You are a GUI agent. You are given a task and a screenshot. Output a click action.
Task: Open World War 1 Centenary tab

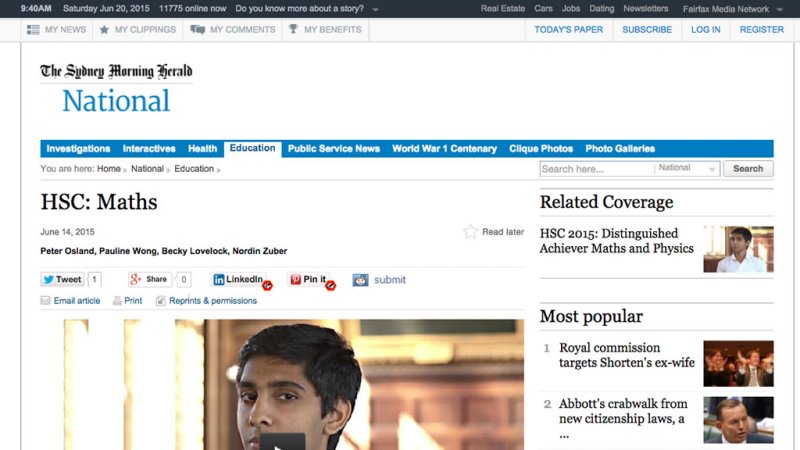coord(444,148)
